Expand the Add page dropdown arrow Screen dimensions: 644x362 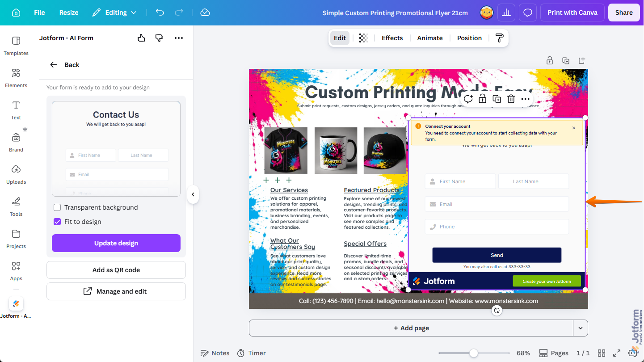pos(581,328)
